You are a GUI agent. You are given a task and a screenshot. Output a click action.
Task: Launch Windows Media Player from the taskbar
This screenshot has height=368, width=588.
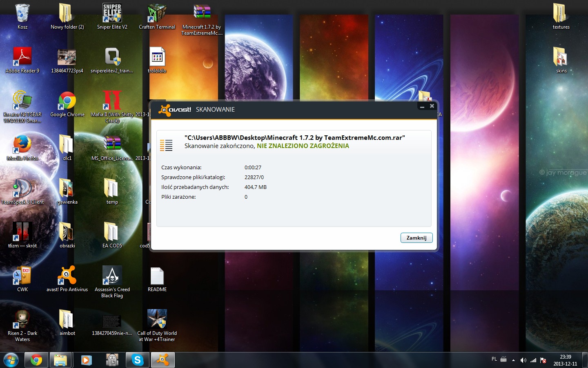86,360
